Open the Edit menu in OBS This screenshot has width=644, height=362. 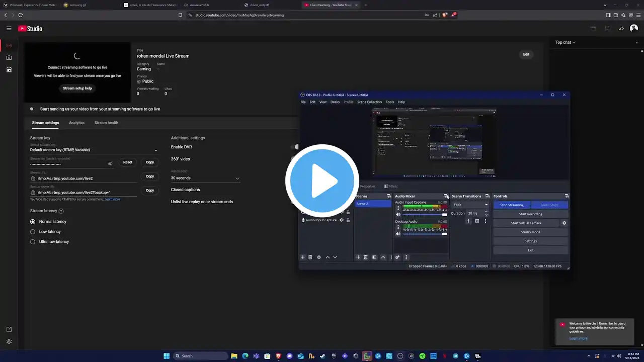pyautogui.click(x=312, y=102)
